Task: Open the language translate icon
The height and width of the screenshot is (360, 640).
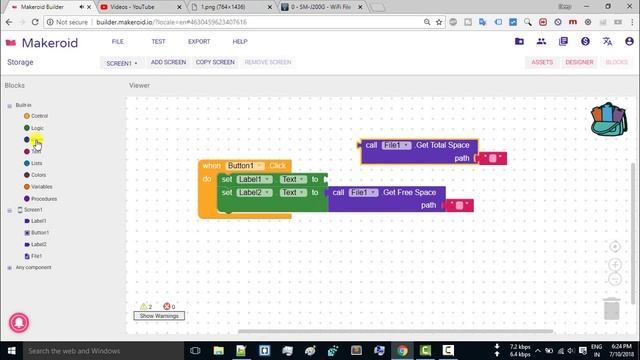Action: point(607,41)
